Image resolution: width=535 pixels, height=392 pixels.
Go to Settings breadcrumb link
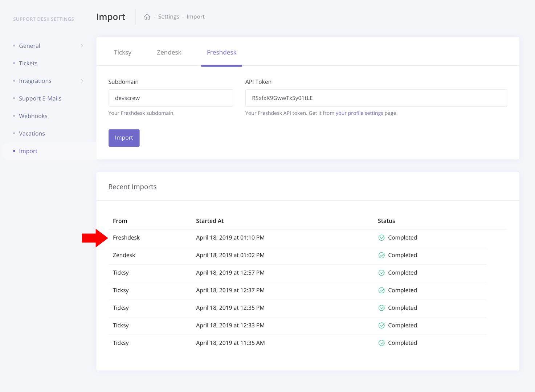(x=168, y=17)
